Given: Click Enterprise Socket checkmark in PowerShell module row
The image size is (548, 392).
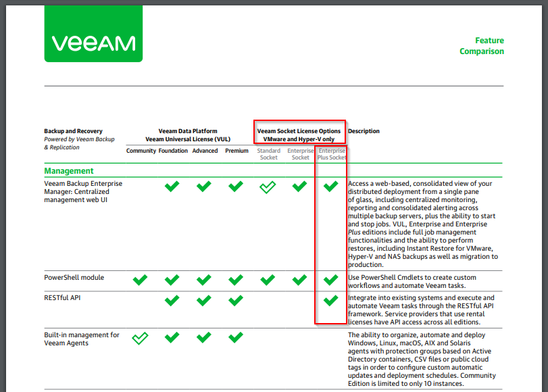Looking at the screenshot, I should click(x=299, y=280).
